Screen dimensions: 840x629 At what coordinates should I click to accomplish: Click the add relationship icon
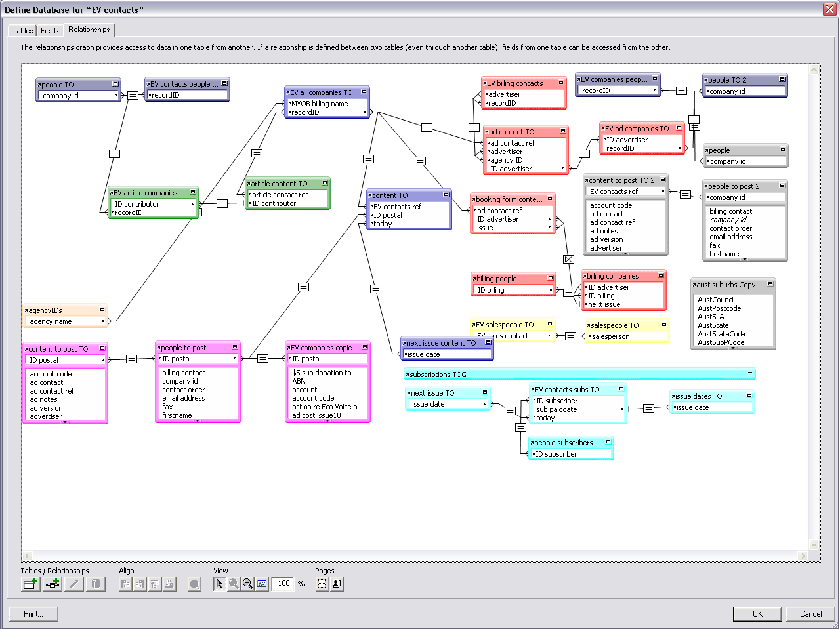[x=52, y=584]
